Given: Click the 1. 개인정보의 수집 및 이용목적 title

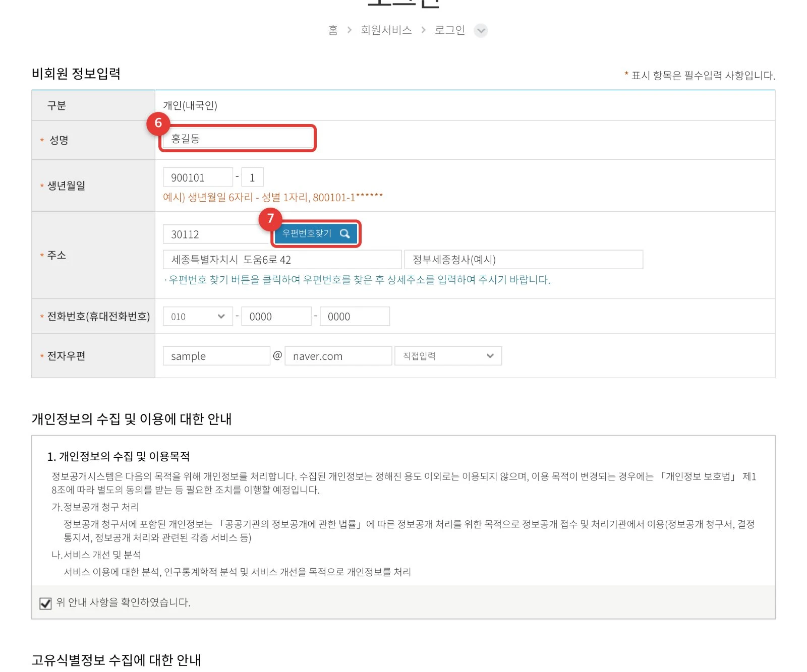Looking at the screenshot, I should (119, 456).
